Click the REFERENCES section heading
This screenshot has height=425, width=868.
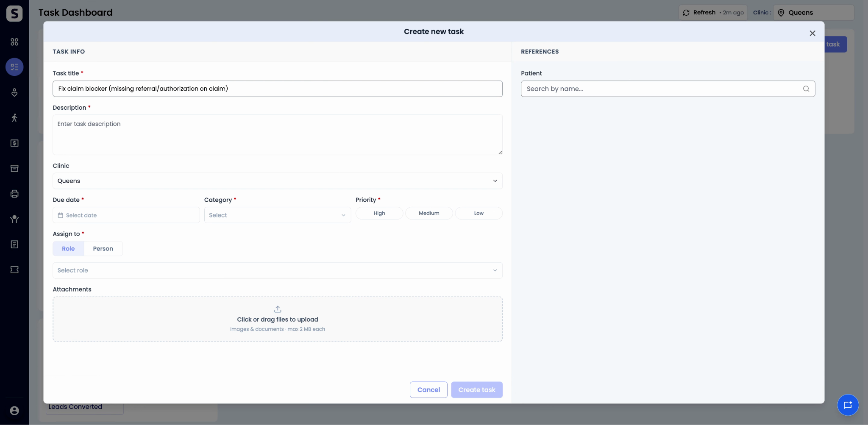click(540, 52)
